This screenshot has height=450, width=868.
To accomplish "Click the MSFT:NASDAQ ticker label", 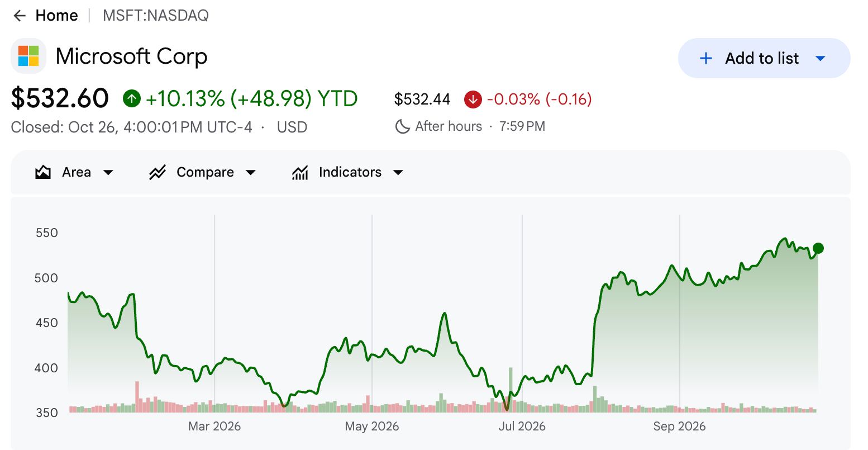I will coord(156,16).
